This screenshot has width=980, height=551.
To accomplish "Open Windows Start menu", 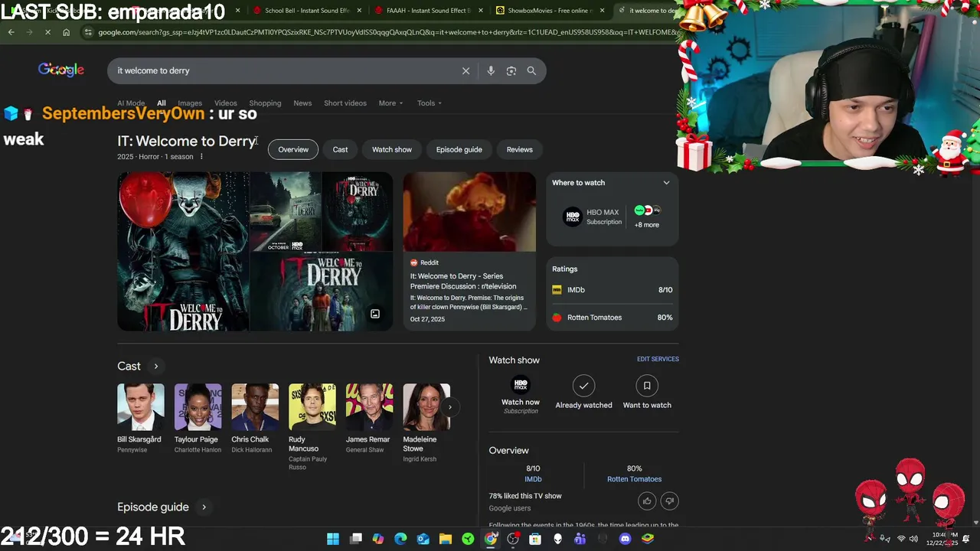I will (x=333, y=539).
